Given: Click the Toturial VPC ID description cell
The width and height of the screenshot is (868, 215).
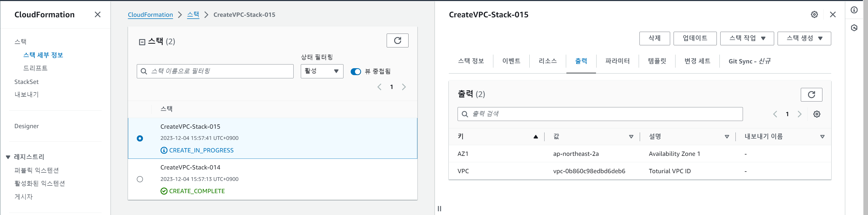Looking at the screenshot, I should pyautogui.click(x=670, y=171).
